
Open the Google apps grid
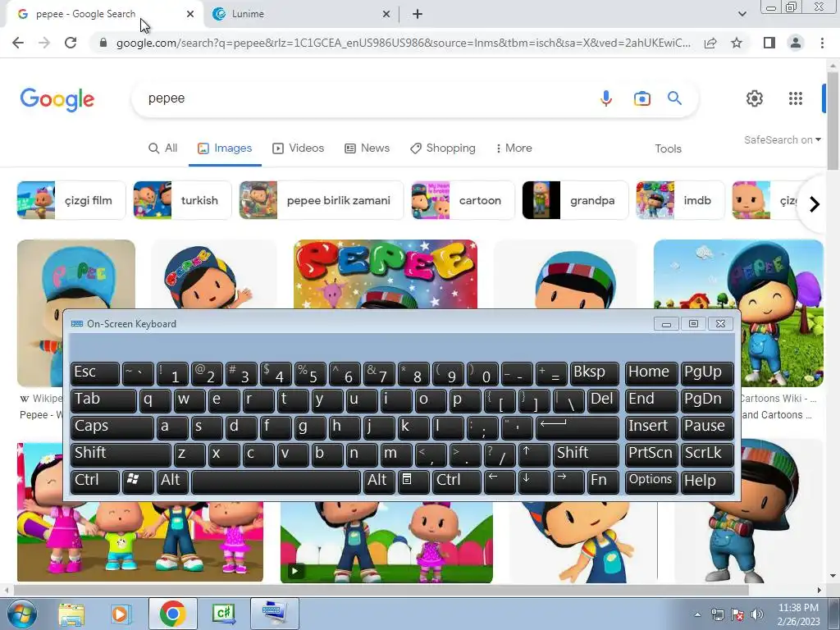tap(796, 98)
